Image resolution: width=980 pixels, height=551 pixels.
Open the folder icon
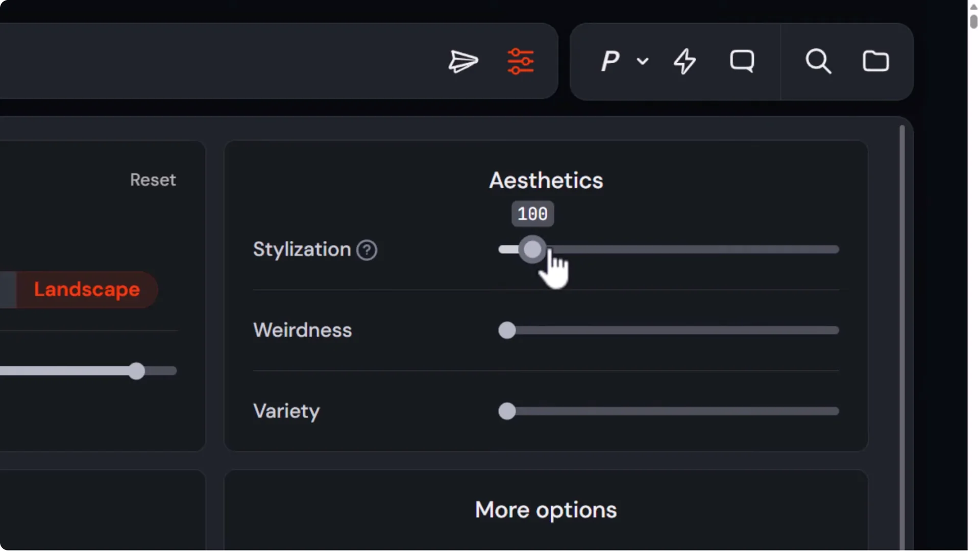pyautogui.click(x=876, y=62)
